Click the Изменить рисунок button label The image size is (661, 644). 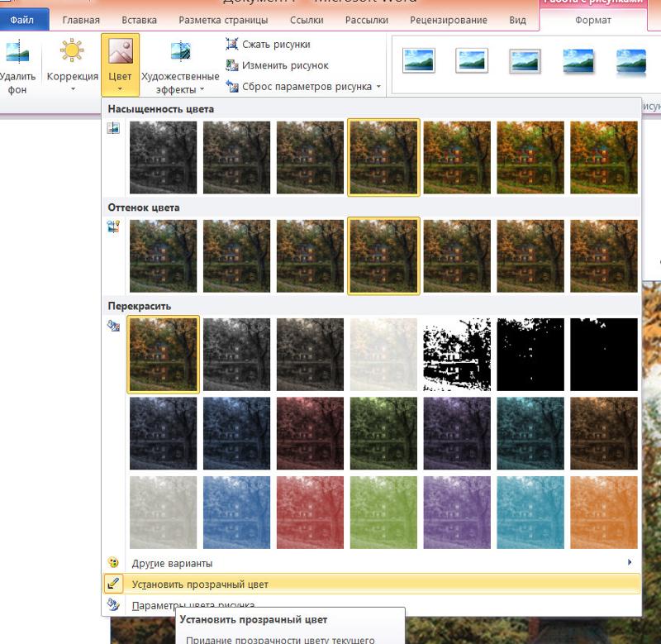coord(285,65)
